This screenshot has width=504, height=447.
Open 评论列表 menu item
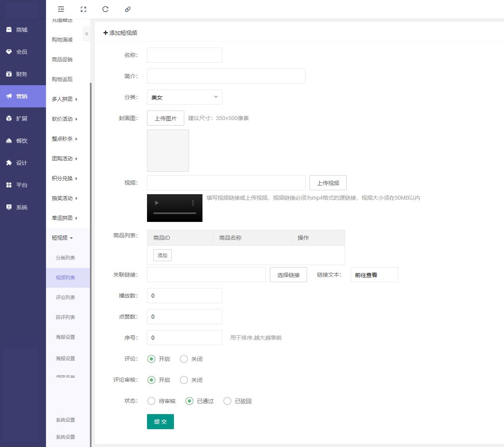click(65, 297)
